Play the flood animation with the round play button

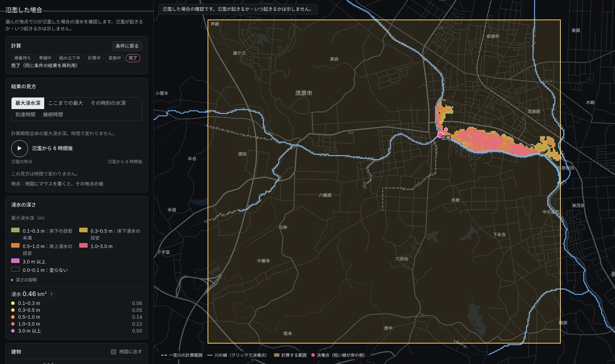[20, 149]
